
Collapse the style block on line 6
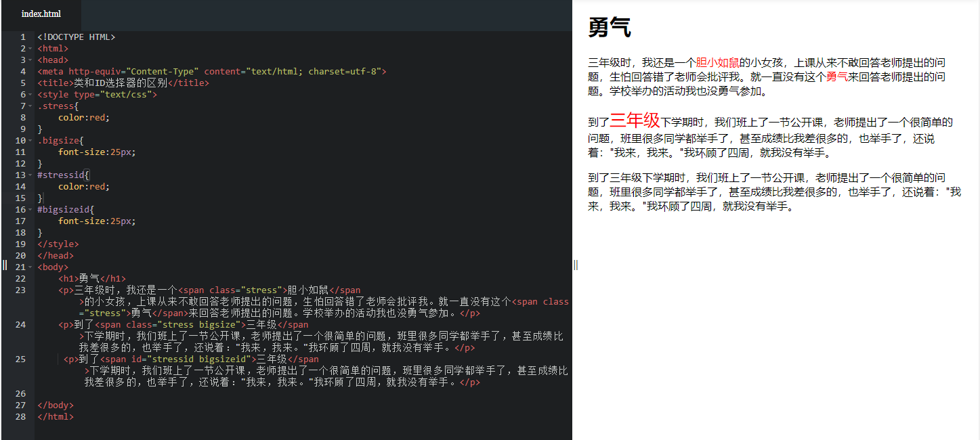pyautogui.click(x=30, y=94)
